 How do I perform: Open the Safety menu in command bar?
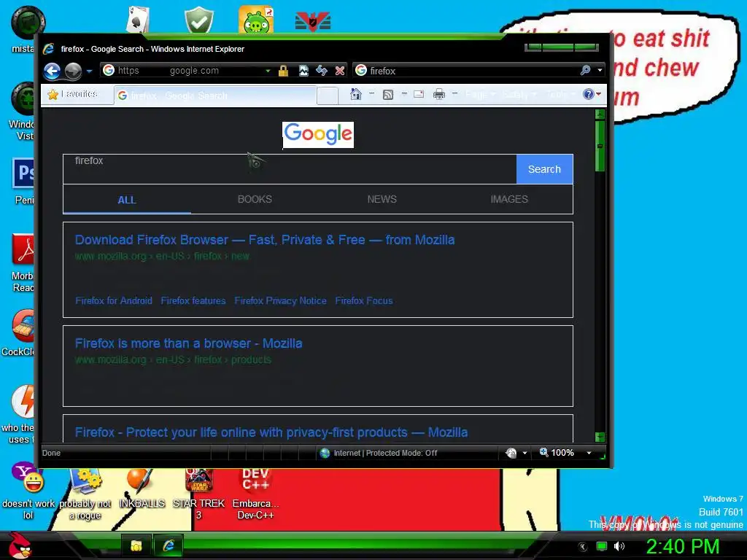[x=519, y=94]
